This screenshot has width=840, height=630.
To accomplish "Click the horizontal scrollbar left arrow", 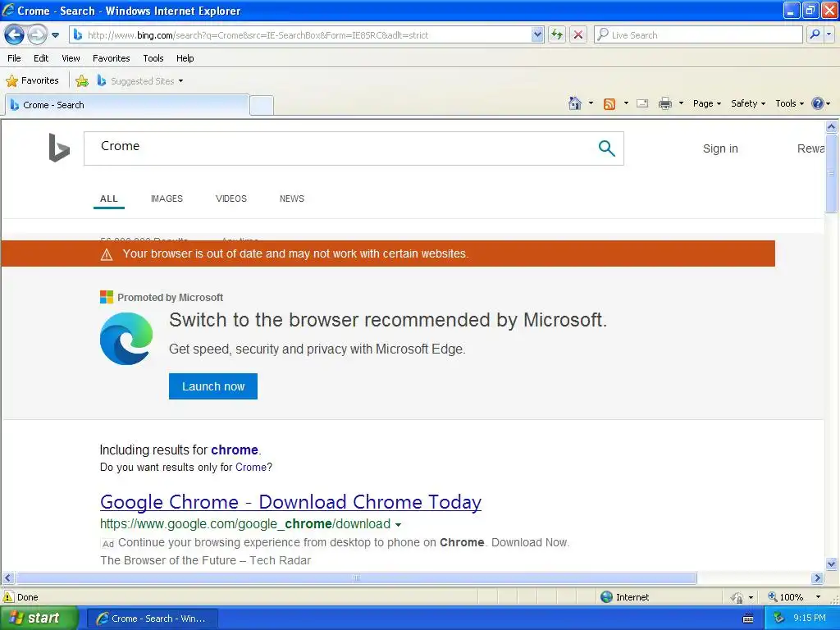I will 7,578.
